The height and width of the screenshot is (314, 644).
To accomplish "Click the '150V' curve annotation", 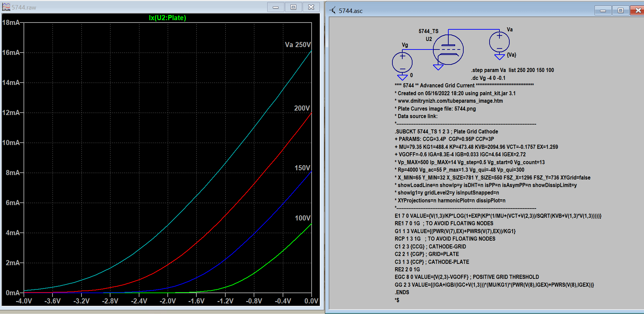I will click(x=302, y=168).
